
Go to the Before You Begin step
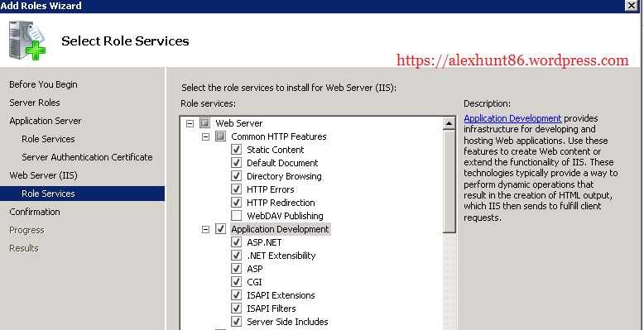pyautogui.click(x=43, y=84)
